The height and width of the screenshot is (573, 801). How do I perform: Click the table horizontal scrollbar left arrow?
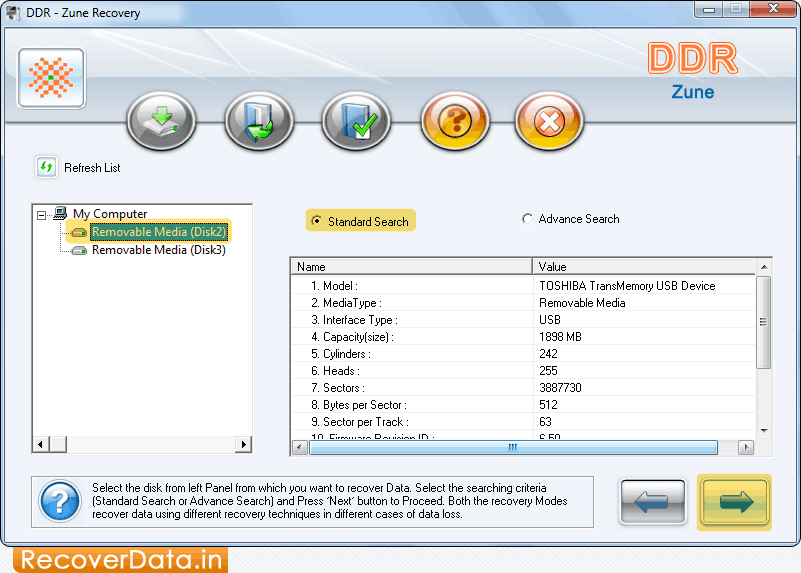(300, 448)
